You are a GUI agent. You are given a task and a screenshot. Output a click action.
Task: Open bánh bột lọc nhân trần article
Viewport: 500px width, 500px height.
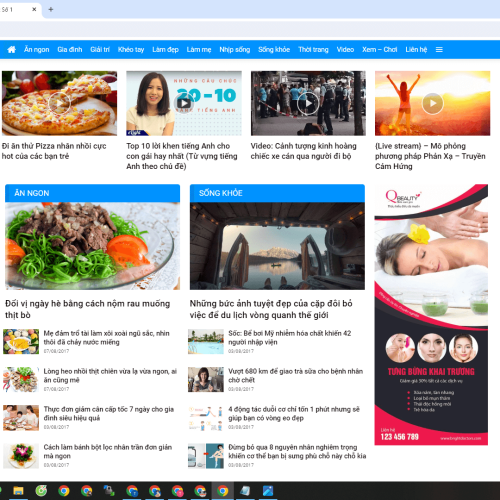tap(108, 452)
